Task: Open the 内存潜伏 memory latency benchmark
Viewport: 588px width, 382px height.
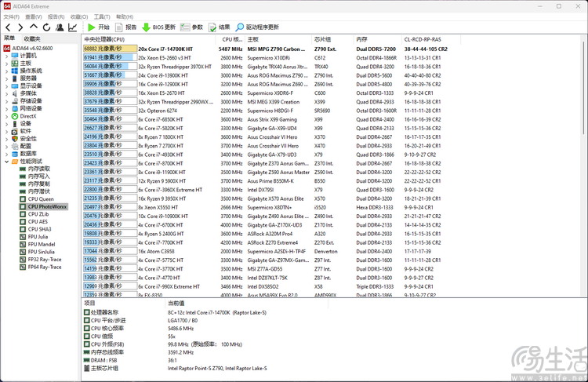Action: [x=34, y=191]
